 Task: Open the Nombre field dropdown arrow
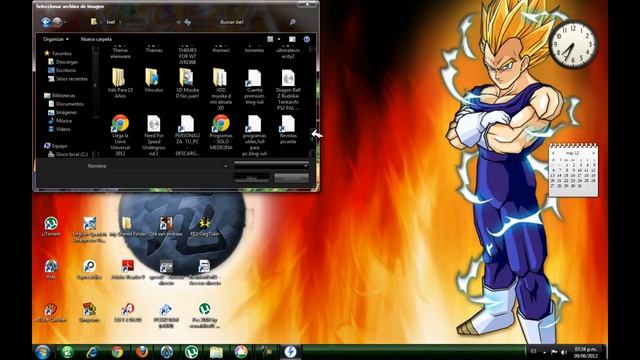[225, 166]
